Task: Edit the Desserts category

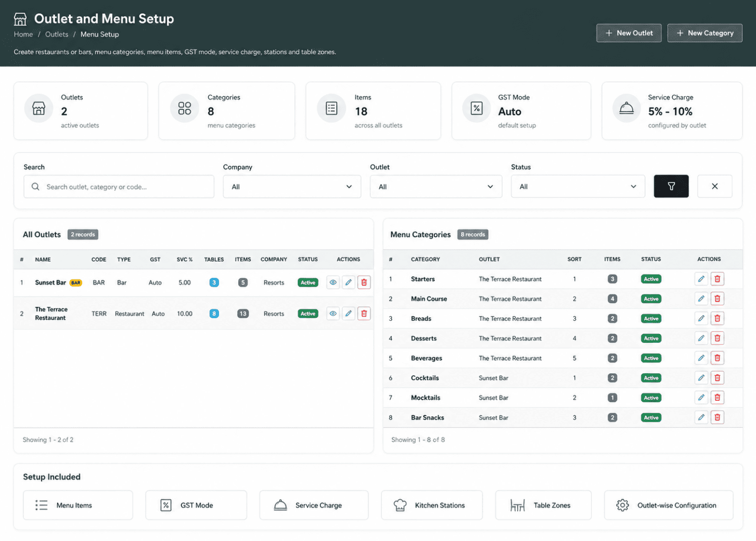Action: click(x=701, y=338)
